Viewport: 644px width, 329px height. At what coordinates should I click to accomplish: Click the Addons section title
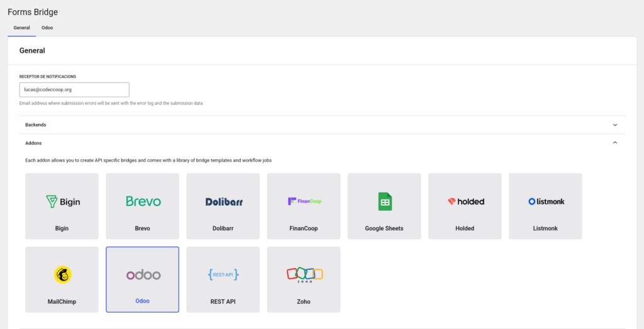[33, 143]
